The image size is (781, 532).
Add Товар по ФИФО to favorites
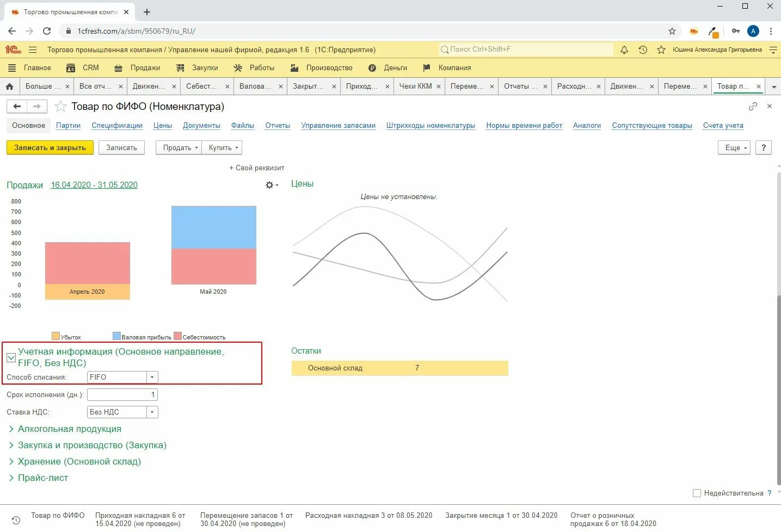[x=60, y=107]
